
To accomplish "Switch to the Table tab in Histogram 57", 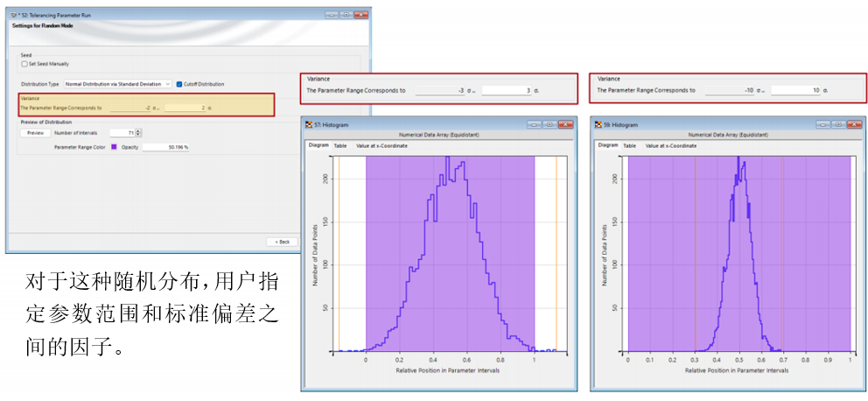I will point(340,145).
